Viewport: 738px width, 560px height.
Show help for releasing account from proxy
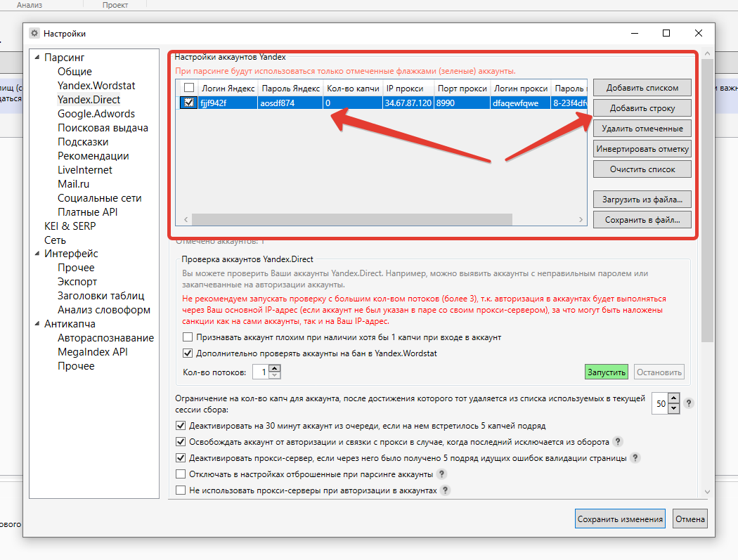[x=618, y=442]
